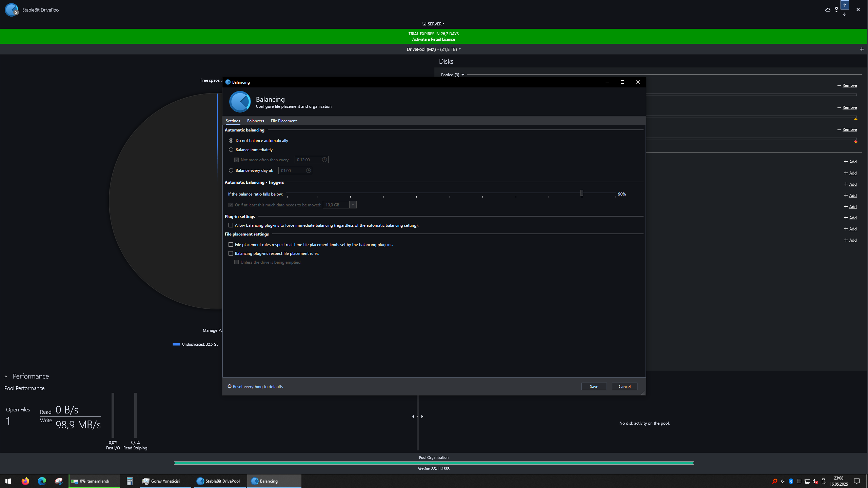Click the left splitter arrow under the dialog
This screenshot has width=868, height=488.
click(413, 416)
